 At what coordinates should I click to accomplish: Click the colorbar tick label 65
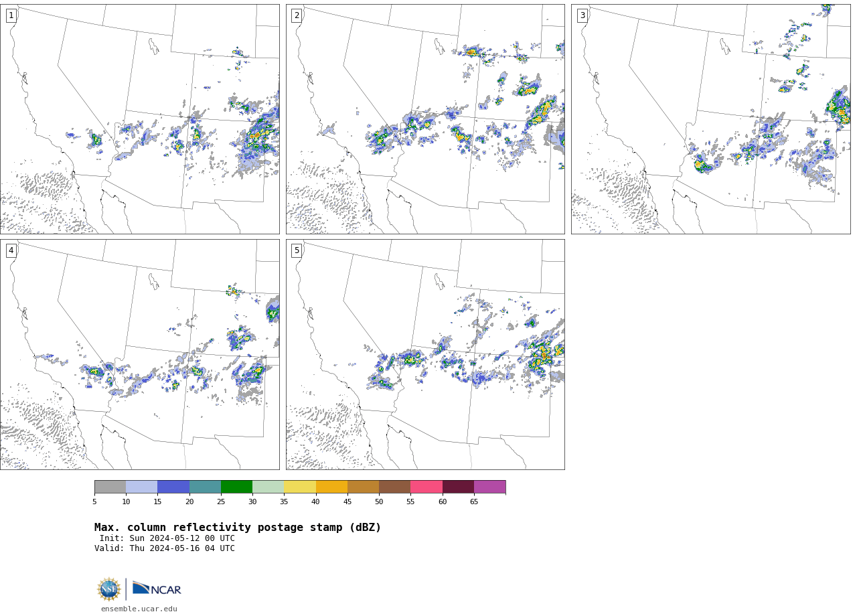click(x=474, y=502)
